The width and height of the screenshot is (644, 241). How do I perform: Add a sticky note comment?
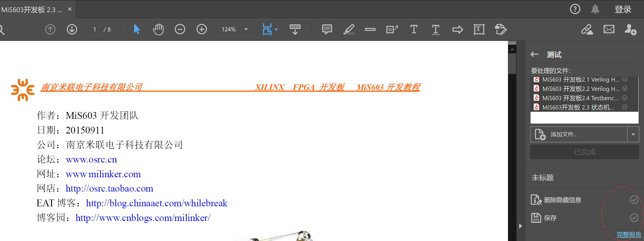327,29
